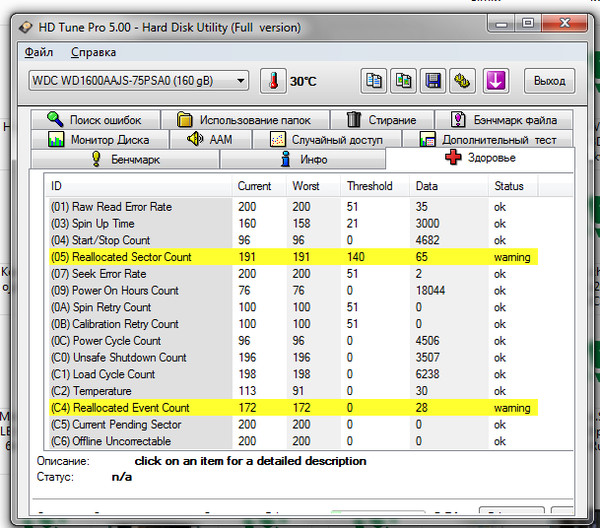Click the copy screenshot to clipboard icon
600x528 pixels.
click(403, 80)
